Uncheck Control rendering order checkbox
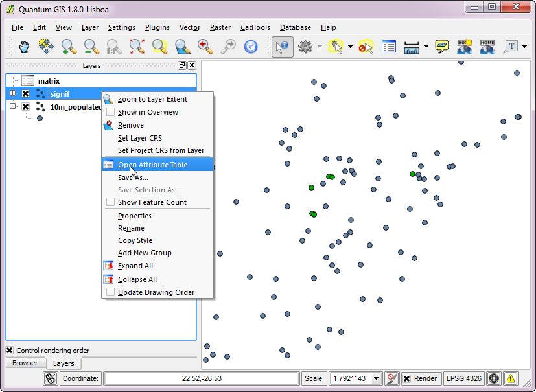 [x=10, y=351]
